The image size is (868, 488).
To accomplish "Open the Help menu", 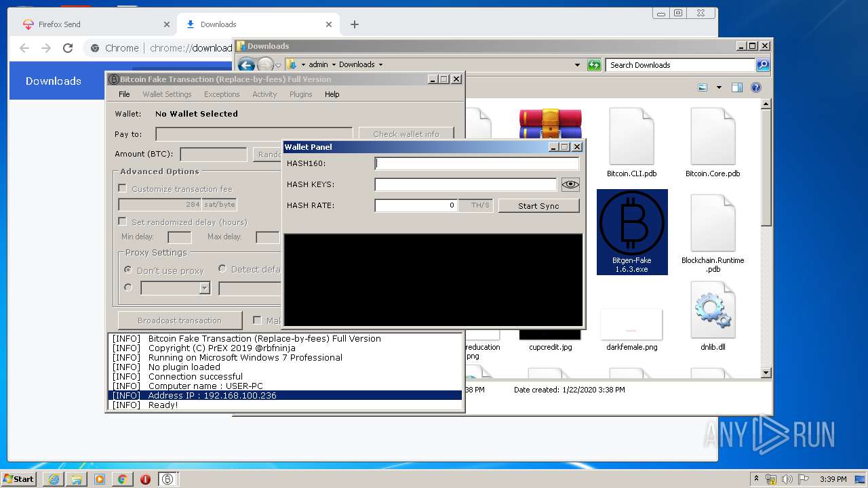I will point(332,94).
